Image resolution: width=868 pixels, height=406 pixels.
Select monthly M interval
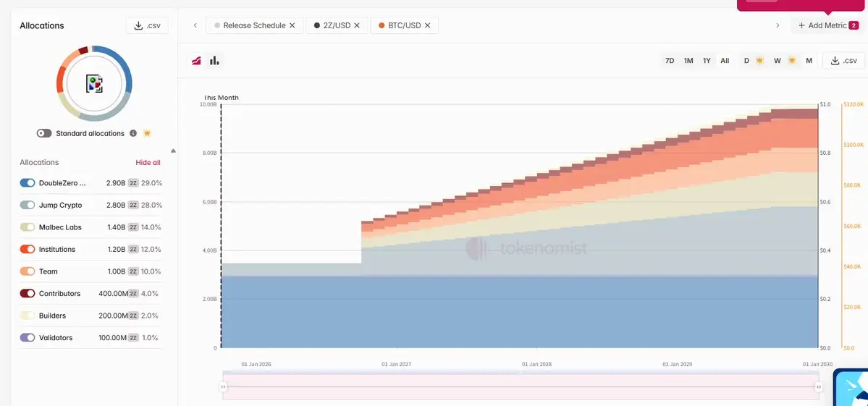coord(809,61)
